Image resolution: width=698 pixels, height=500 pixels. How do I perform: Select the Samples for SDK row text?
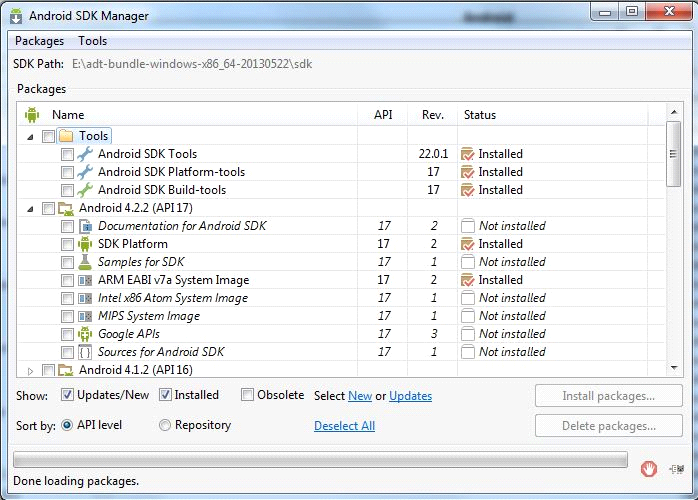pos(141,262)
